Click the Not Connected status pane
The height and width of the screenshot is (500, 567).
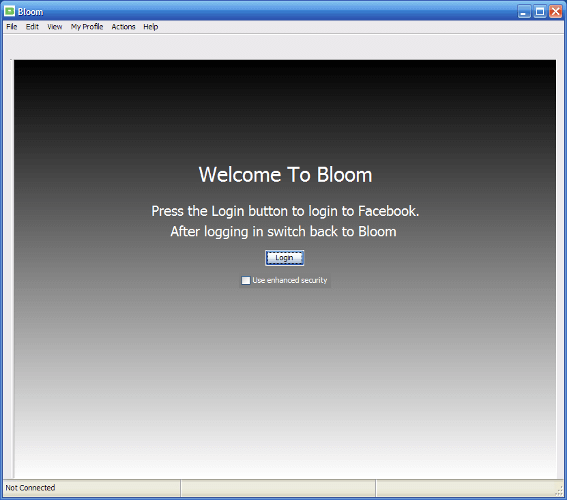pos(91,488)
